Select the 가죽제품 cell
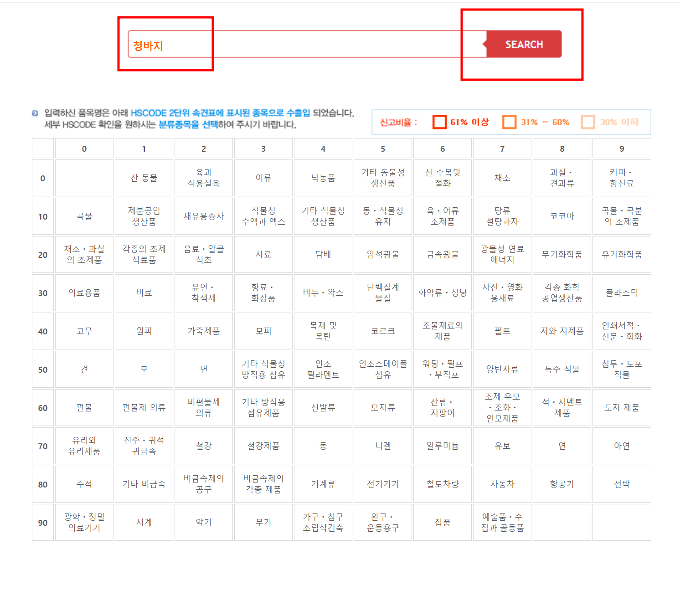The height and width of the screenshot is (616, 680). (x=204, y=331)
